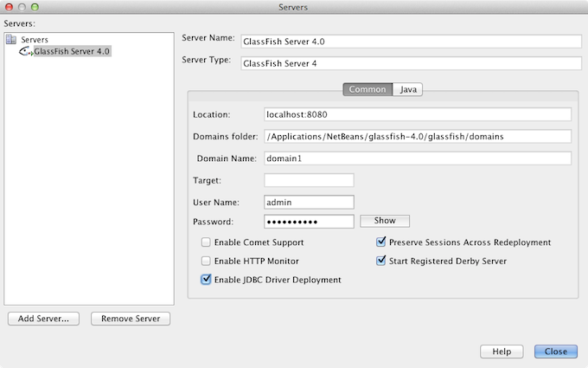Toggle Enable HTTP Monitor checkbox
This screenshot has width=588, height=368.
206,261
